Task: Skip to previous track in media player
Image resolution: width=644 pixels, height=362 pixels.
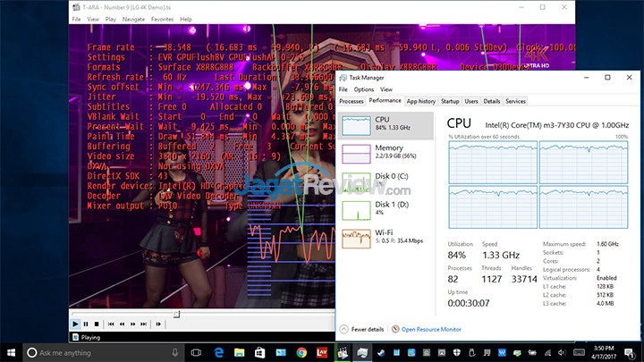Action: click(x=111, y=324)
